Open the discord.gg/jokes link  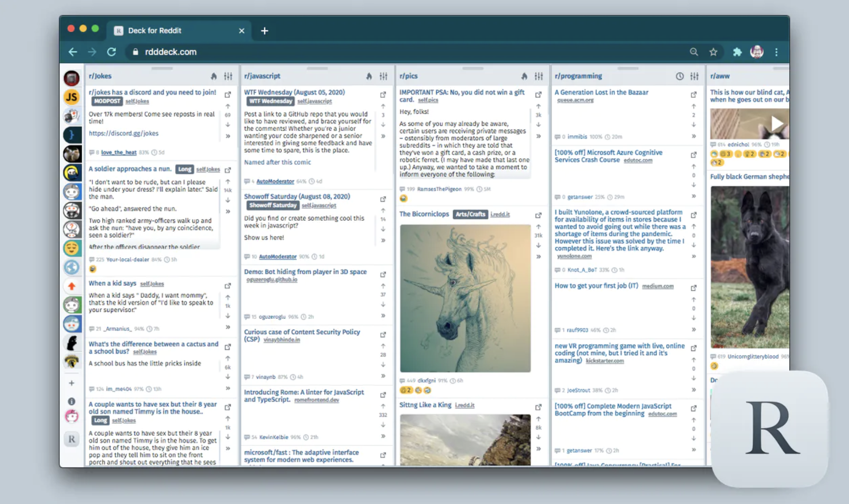coord(124,133)
